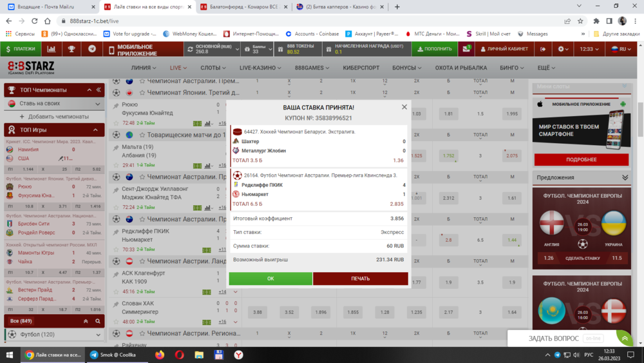This screenshot has width=644, height=363.
Task: Click the 888 ТОКЕНЫ gift icon
Action: point(280,50)
